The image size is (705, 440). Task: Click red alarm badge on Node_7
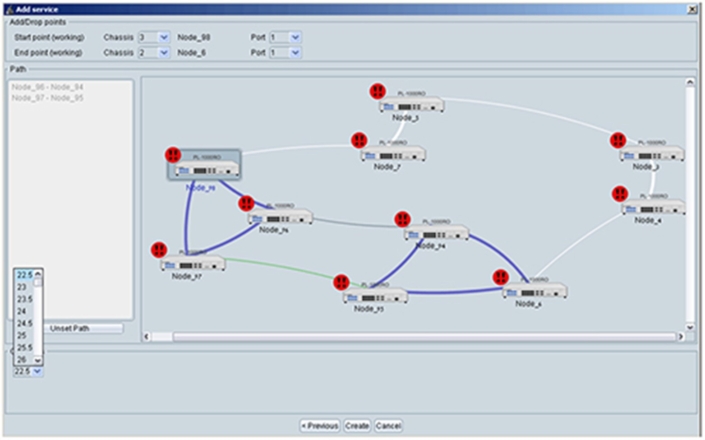(x=359, y=141)
